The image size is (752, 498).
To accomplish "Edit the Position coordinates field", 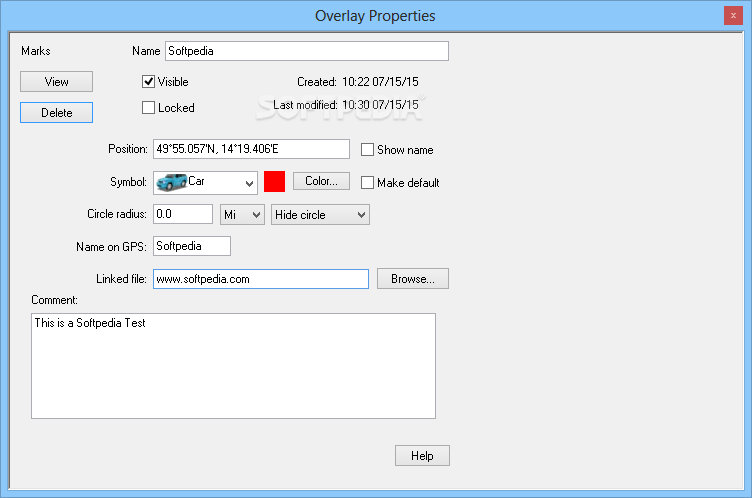I will 251,149.
